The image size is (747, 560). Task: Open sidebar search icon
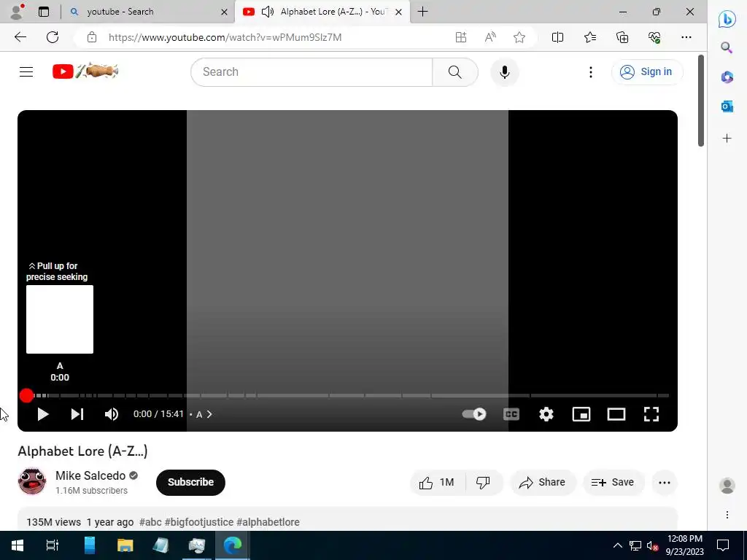pyautogui.click(x=727, y=47)
